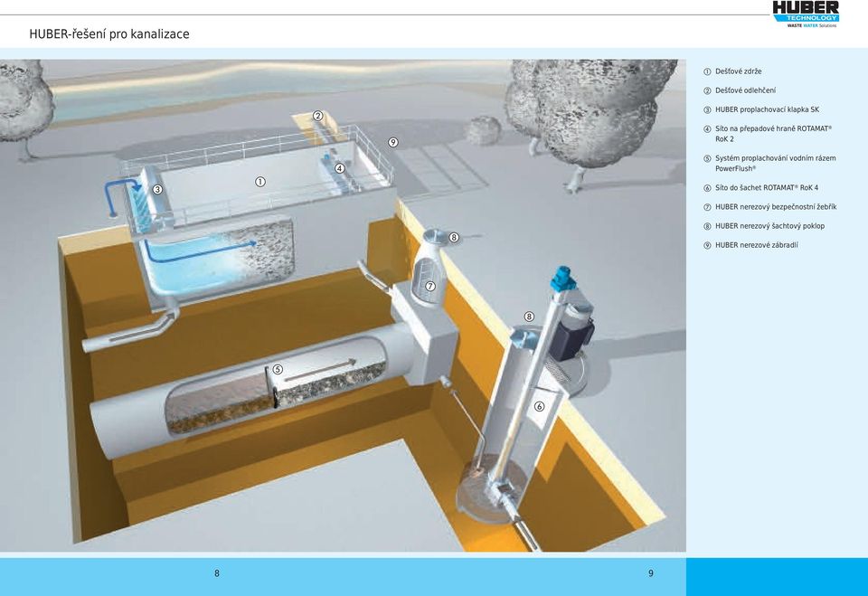
Task: Click legend entry "Dešťové zdrže"
Action: click(x=738, y=71)
